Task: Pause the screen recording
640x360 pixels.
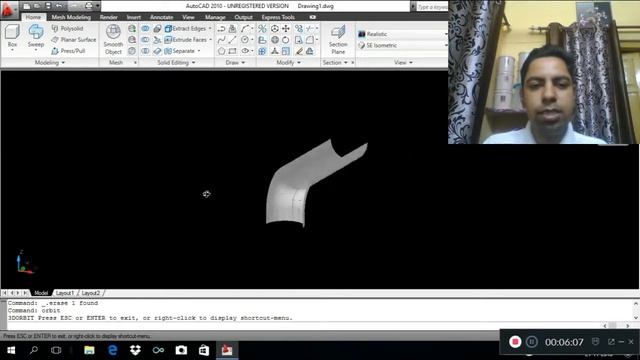Action: click(x=531, y=342)
